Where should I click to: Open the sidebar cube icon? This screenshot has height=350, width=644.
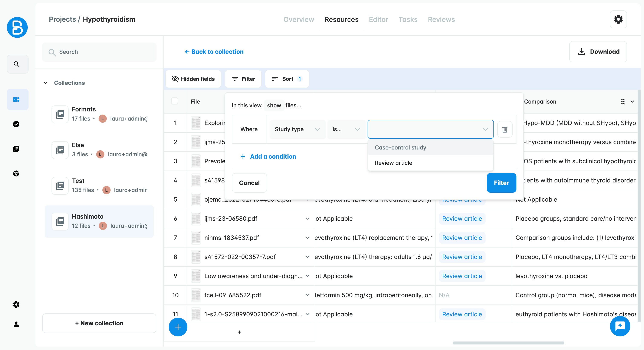tap(16, 173)
